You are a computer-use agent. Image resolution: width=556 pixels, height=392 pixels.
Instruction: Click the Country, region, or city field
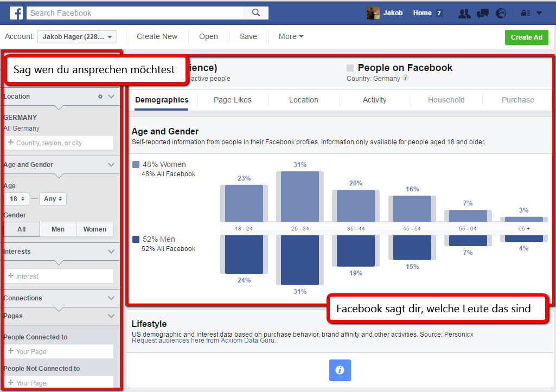click(59, 143)
